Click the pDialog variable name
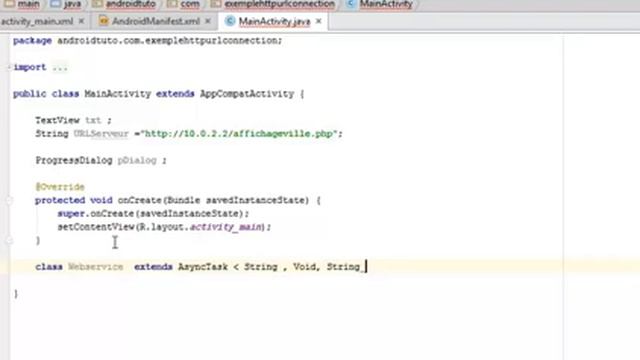Image resolution: width=640 pixels, height=360 pixels. pyautogui.click(x=137, y=160)
